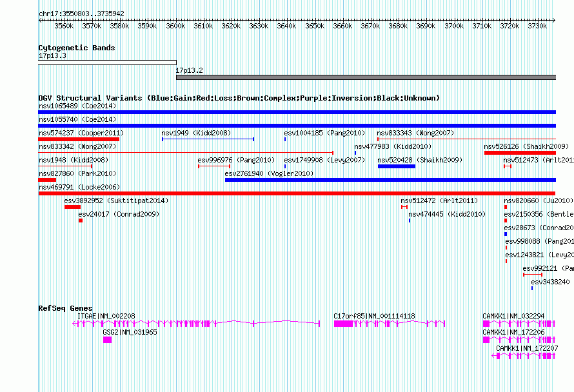Viewport: 574px width, 392px height.
Task: Select the esv24017 (Conrad2009) variant
Action: point(81,220)
